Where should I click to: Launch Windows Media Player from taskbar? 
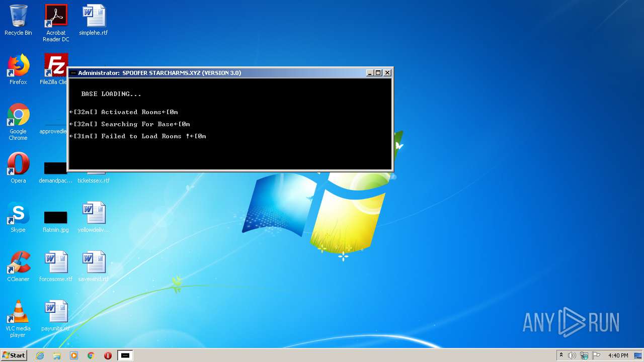point(74,355)
